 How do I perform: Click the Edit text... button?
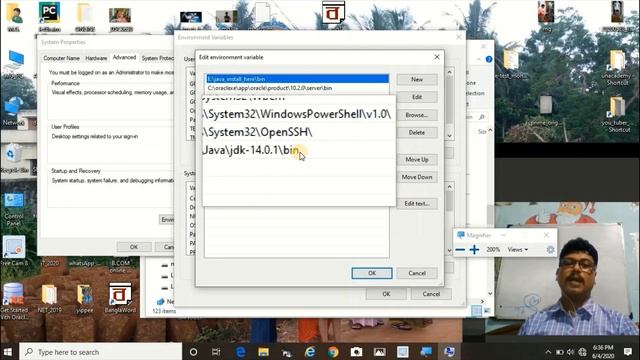[x=417, y=203]
